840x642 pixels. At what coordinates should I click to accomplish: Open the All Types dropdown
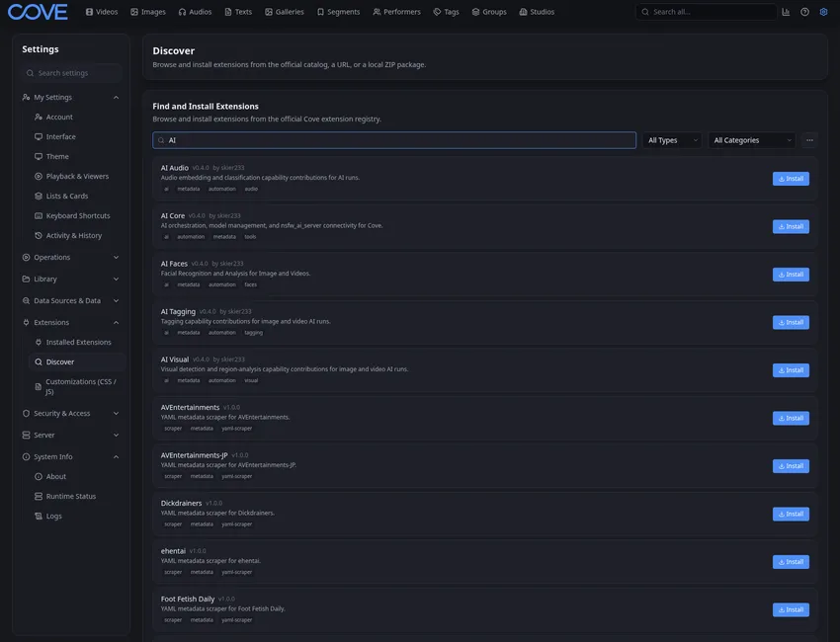pyautogui.click(x=672, y=140)
